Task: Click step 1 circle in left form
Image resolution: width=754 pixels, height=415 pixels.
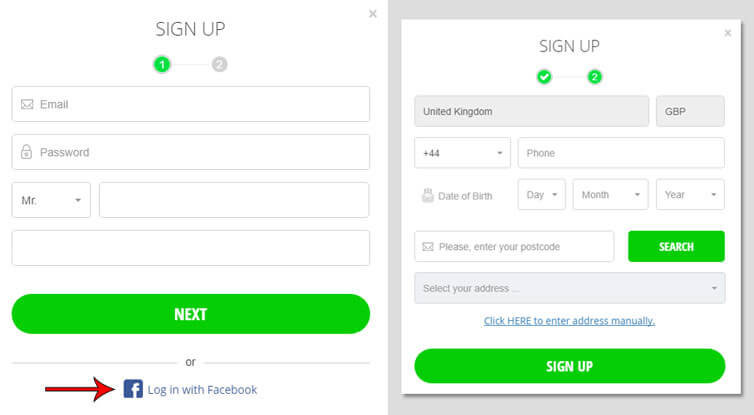Action: (162, 64)
